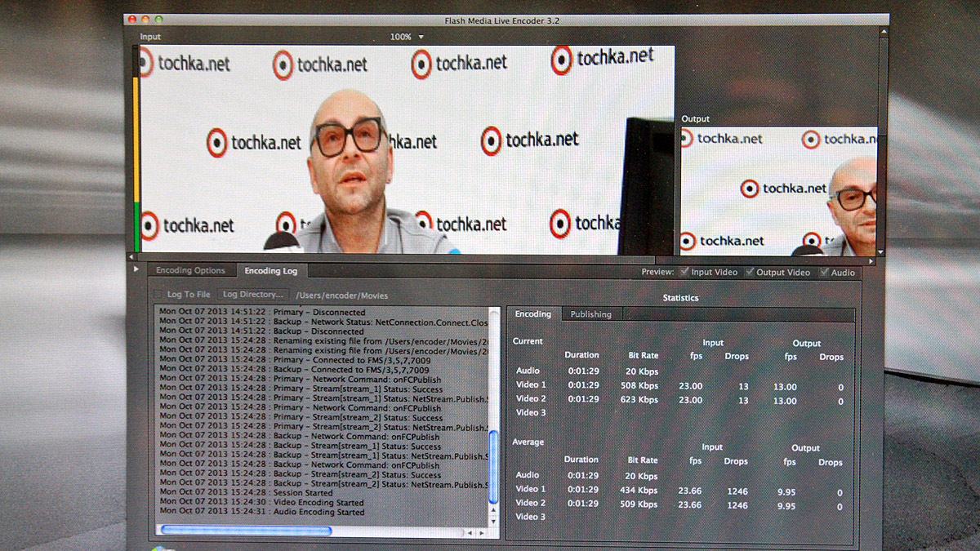
Task: Click the log's horizontal scroll-right arrow
Action: click(481, 532)
